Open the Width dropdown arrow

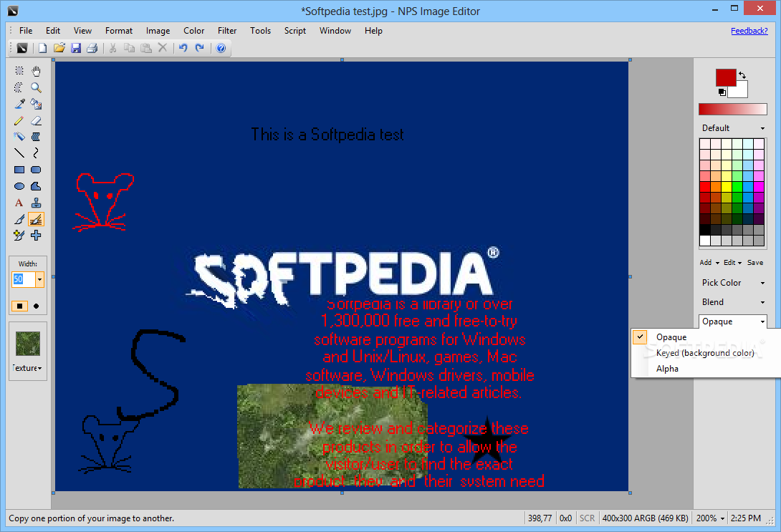coord(40,280)
